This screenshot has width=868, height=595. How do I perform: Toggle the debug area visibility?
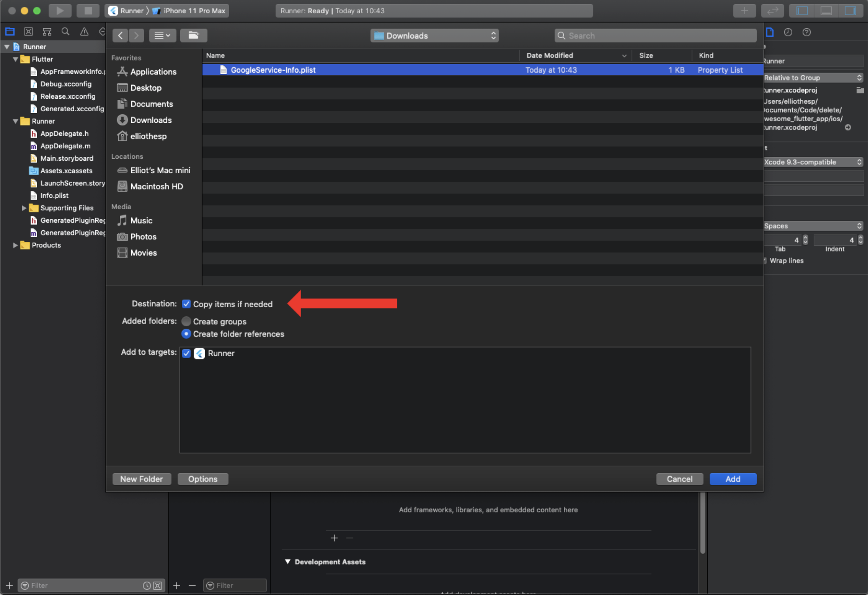(826, 10)
